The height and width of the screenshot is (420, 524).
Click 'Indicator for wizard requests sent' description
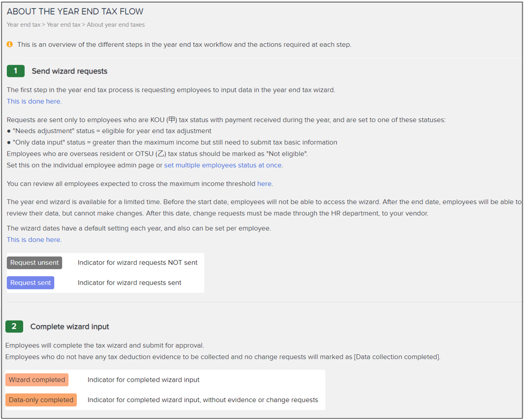(x=129, y=283)
